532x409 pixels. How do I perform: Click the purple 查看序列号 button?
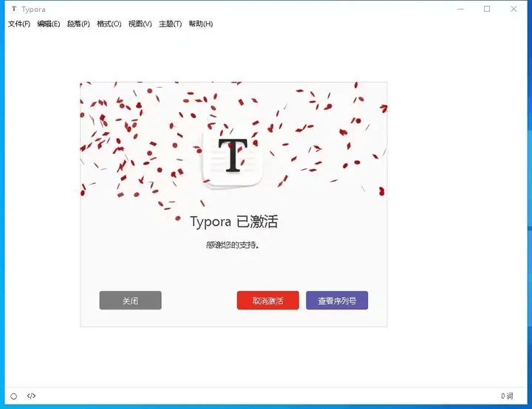point(337,300)
